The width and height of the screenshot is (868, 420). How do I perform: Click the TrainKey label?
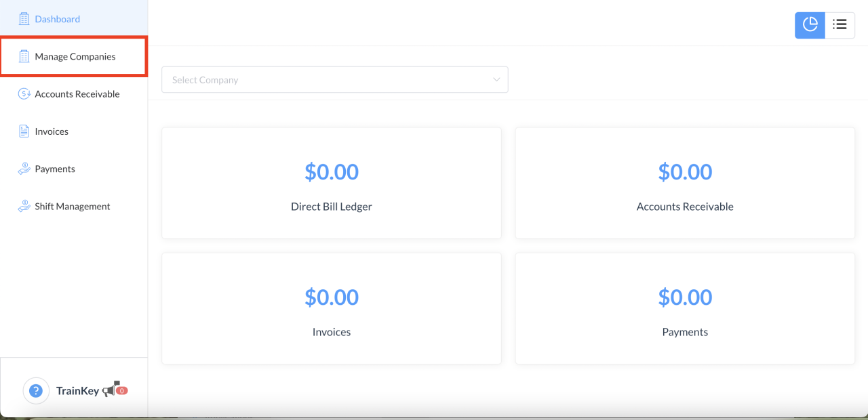tap(77, 391)
